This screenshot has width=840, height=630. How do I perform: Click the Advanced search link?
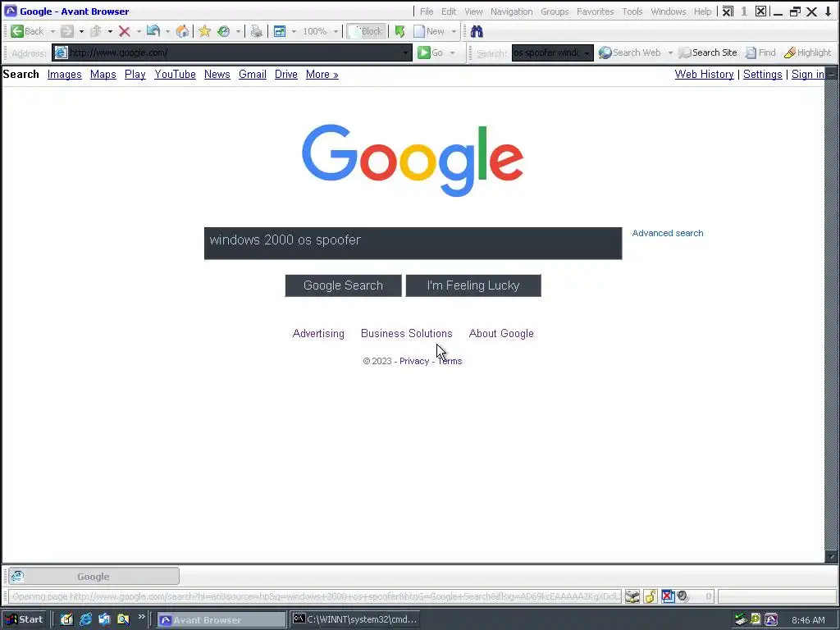[x=668, y=233]
